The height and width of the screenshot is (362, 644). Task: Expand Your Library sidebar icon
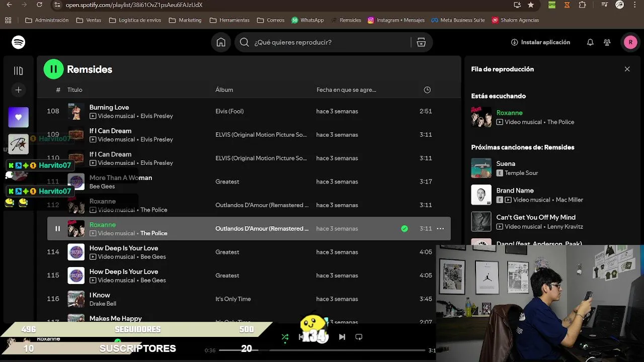coord(18,71)
